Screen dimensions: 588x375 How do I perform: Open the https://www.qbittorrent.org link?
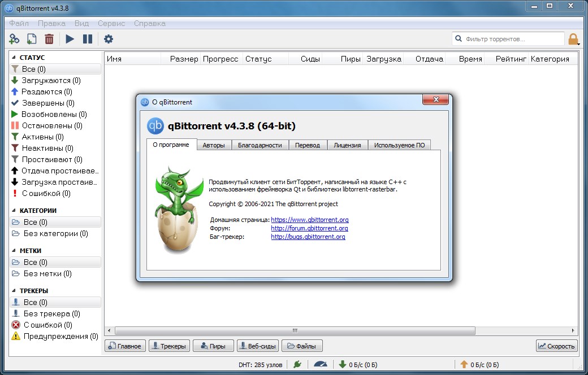(309, 219)
